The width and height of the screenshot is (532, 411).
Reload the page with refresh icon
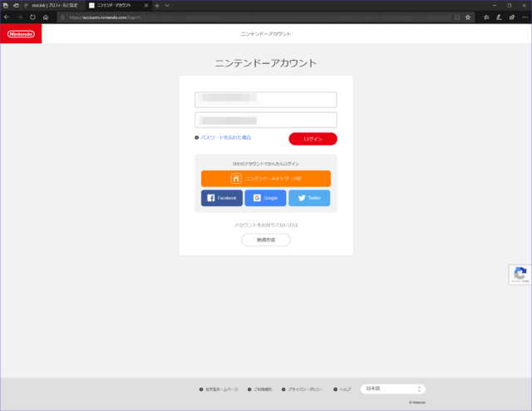(x=32, y=17)
